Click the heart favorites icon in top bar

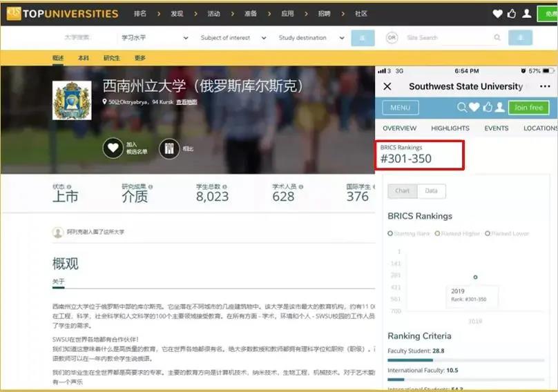[x=497, y=13]
